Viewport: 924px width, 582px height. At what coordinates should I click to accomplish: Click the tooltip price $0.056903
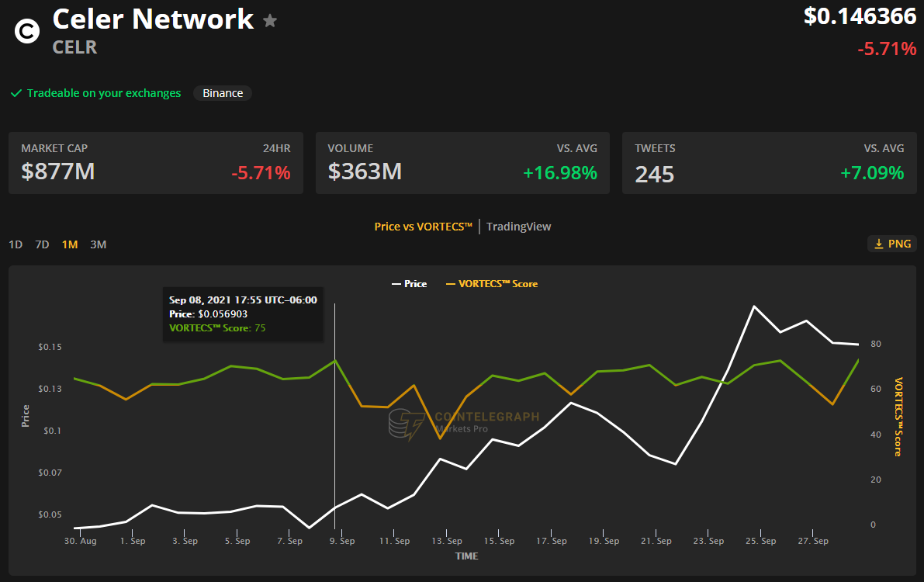[223, 314]
